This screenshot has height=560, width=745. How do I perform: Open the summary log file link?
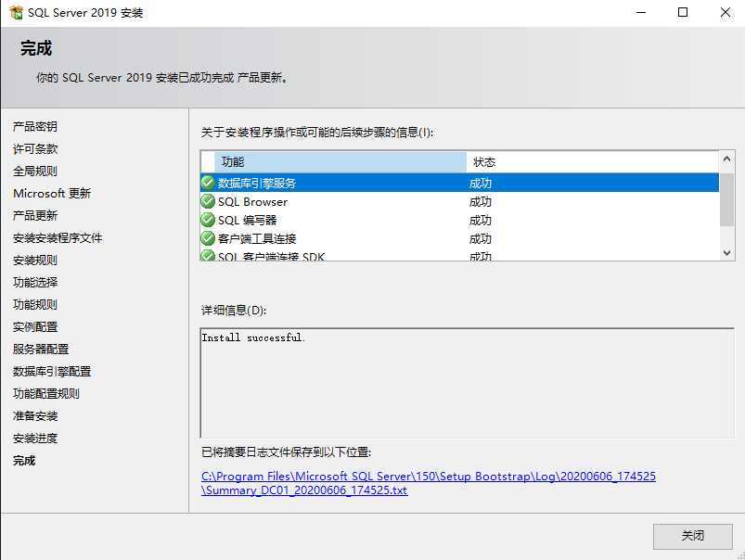[x=428, y=483]
